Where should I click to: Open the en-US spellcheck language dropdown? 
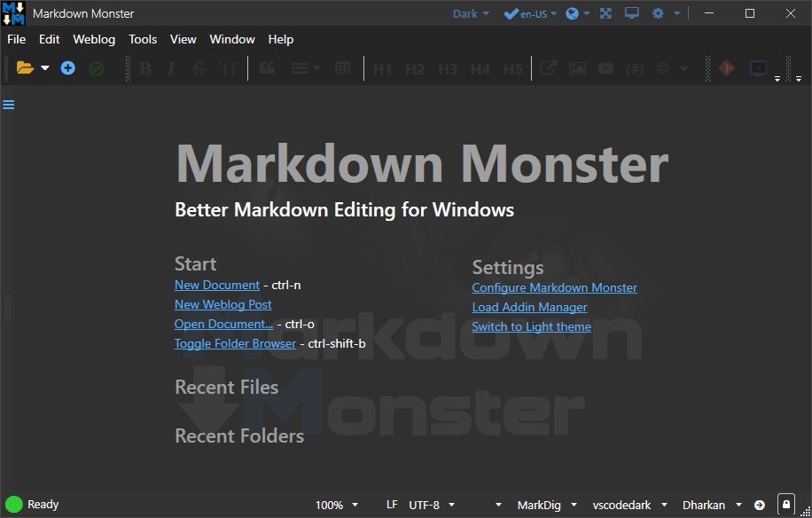tap(529, 13)
